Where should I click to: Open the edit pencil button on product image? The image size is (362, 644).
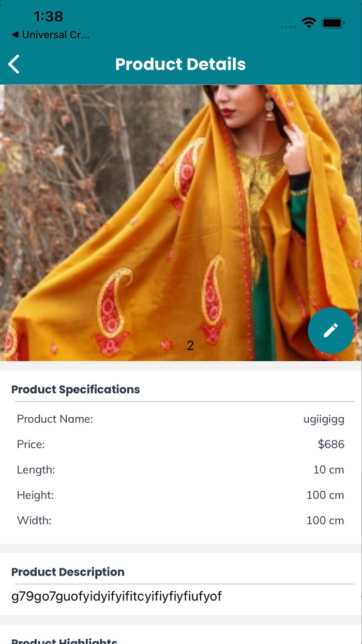pyautogui.click(x=331, y=330)
